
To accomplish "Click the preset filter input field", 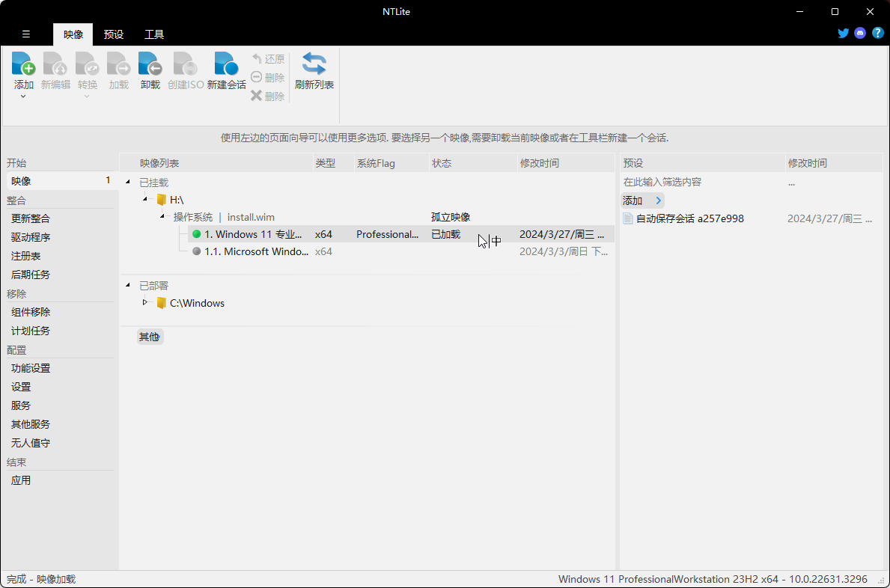I will [x=701, y=182].
